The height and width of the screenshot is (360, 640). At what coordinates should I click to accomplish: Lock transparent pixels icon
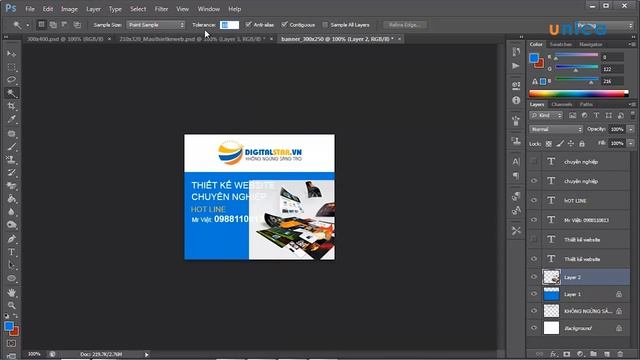(549, 144)
